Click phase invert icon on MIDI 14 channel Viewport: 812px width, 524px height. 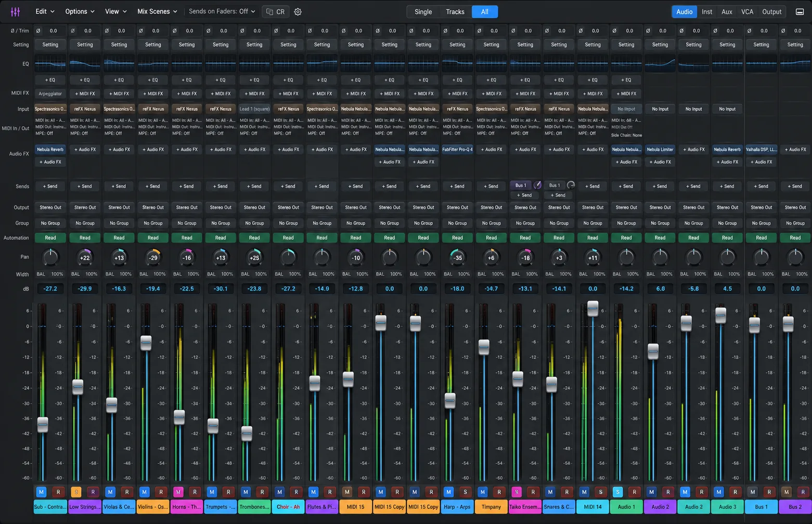tap(581, 31)
